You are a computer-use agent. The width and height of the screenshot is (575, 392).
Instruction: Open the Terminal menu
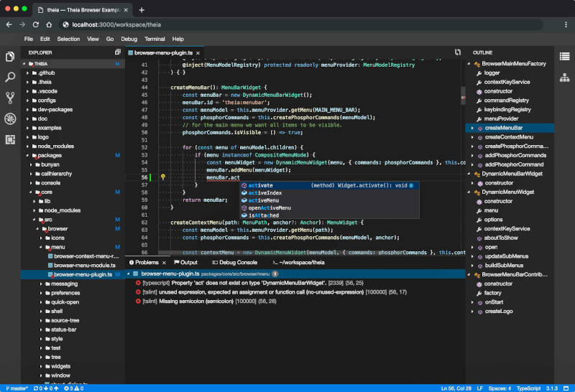click(155, 39)
